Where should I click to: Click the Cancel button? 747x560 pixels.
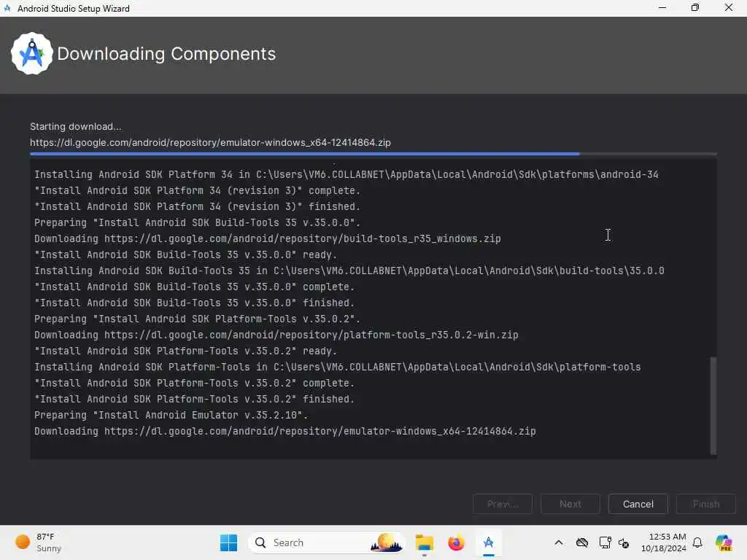[638, 505]
